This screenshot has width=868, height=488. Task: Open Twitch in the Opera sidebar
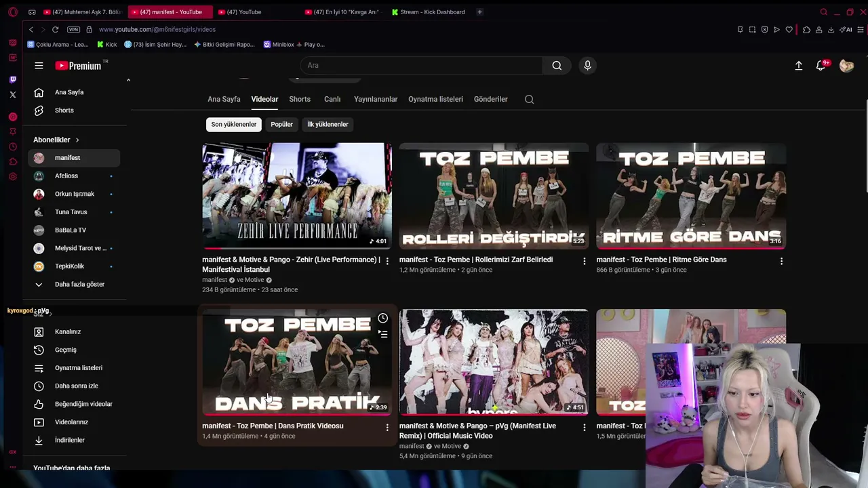(13, 79)
